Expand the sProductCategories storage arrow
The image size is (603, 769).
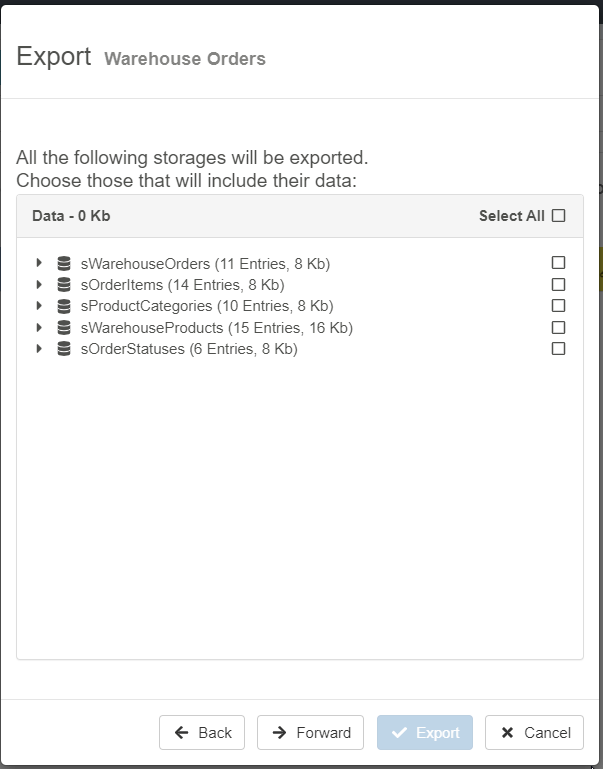[39, 306]
